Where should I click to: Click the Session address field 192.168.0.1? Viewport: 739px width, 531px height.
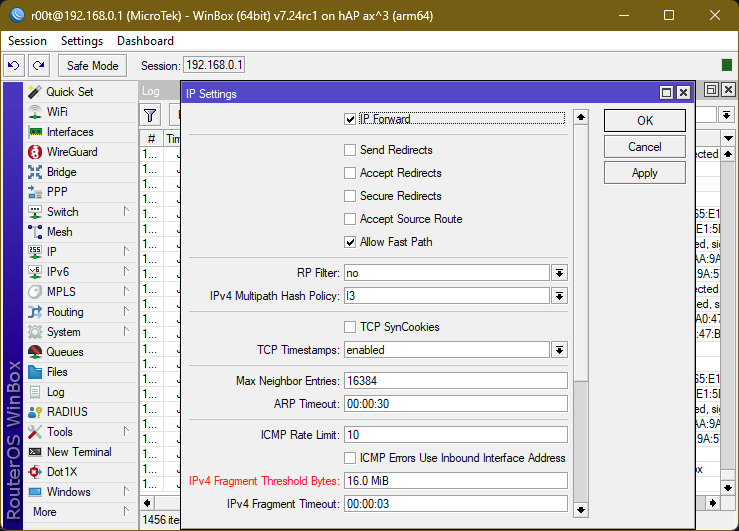pos(214,65)
